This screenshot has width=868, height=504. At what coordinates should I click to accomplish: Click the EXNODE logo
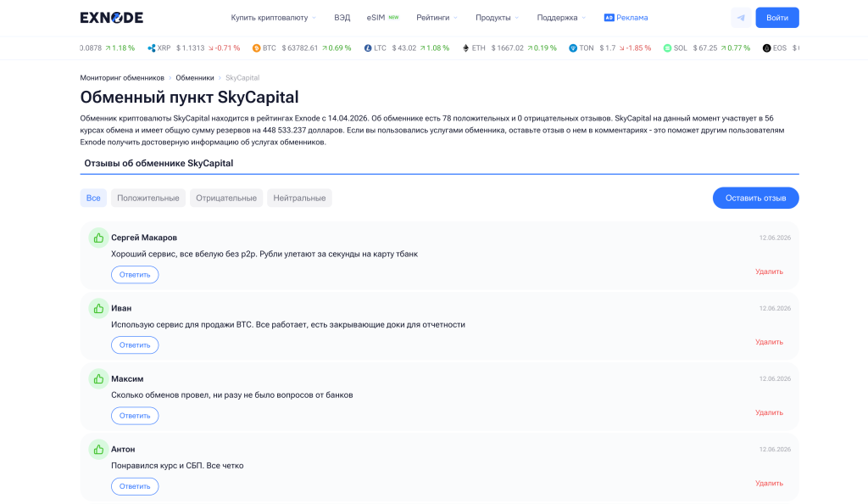111,18
